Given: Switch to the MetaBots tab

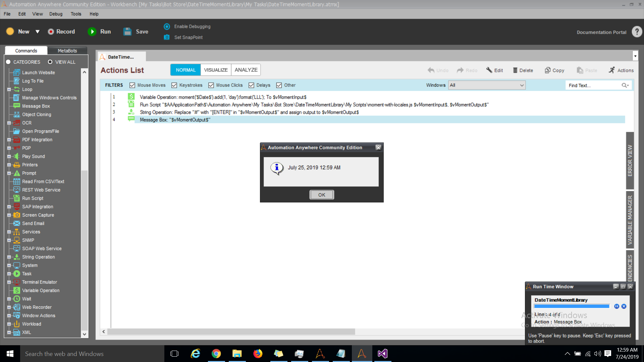Looking at the screenshot, I should click(67, 51).
